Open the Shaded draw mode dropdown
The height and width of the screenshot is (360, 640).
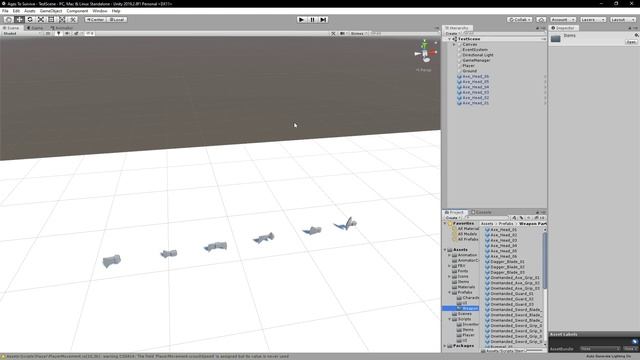[21, 33]
